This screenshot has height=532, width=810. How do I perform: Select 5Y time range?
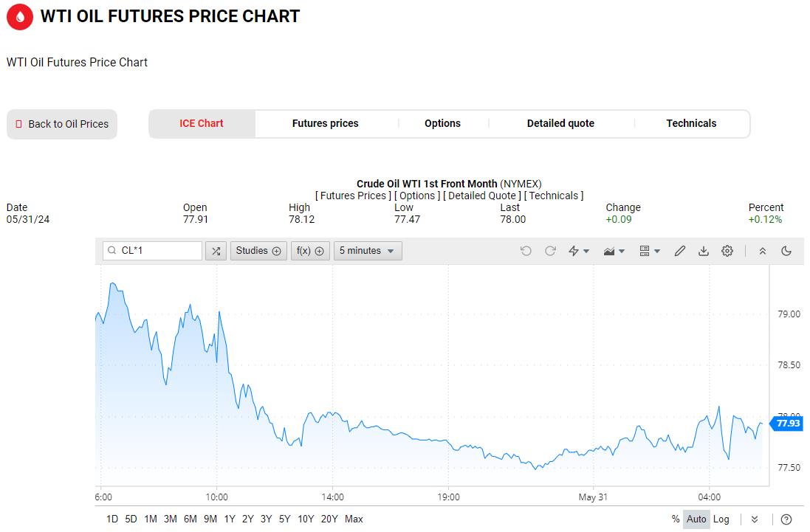pyautogui.click(x=284, y=519)
